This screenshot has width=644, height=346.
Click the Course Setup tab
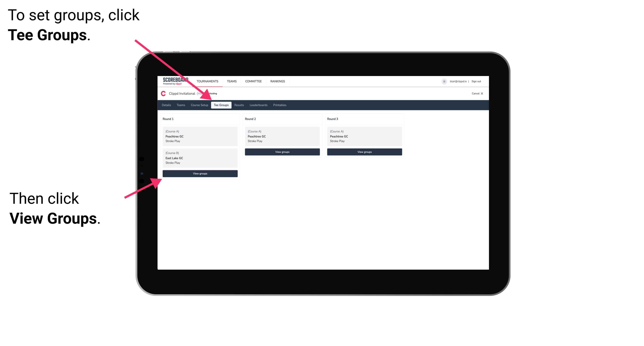[199, 105]
